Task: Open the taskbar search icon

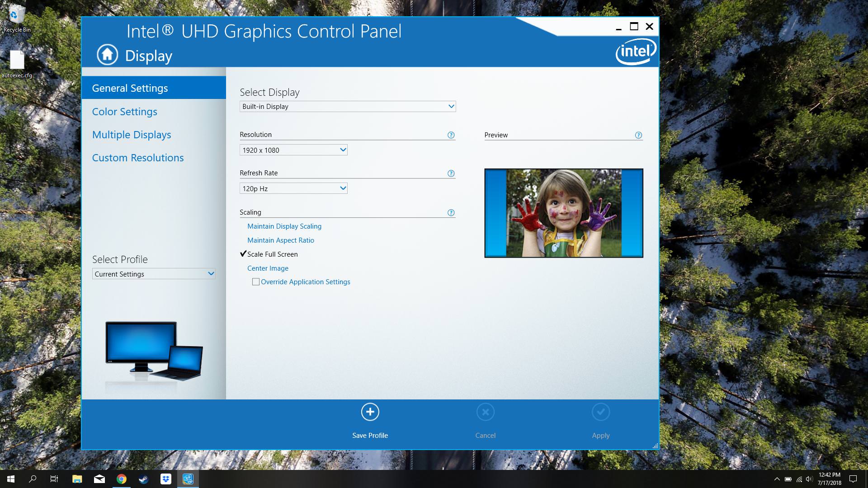Action: coord(33,479)
